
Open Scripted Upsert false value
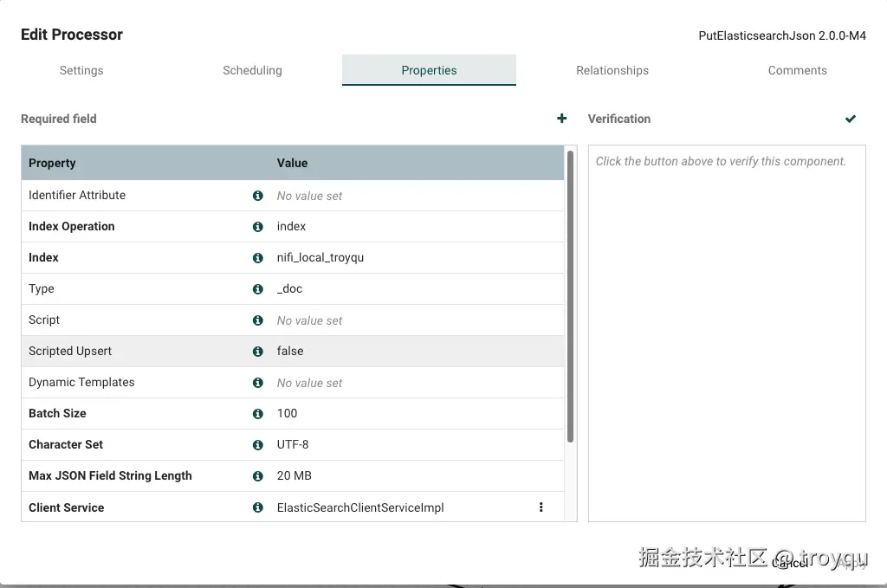[x=290, y=352]
